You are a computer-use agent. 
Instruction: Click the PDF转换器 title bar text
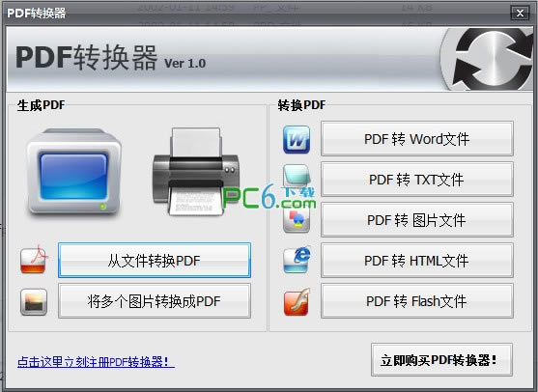click(37, 13)
